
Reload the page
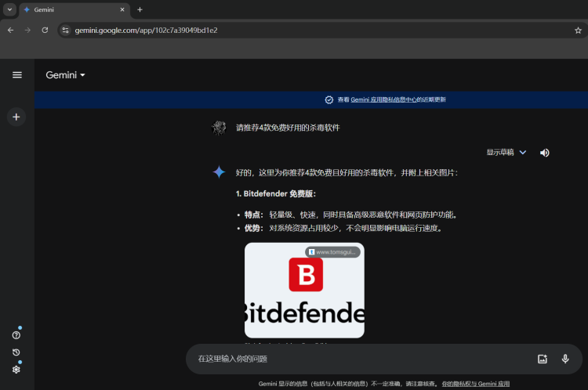(45, 30)
